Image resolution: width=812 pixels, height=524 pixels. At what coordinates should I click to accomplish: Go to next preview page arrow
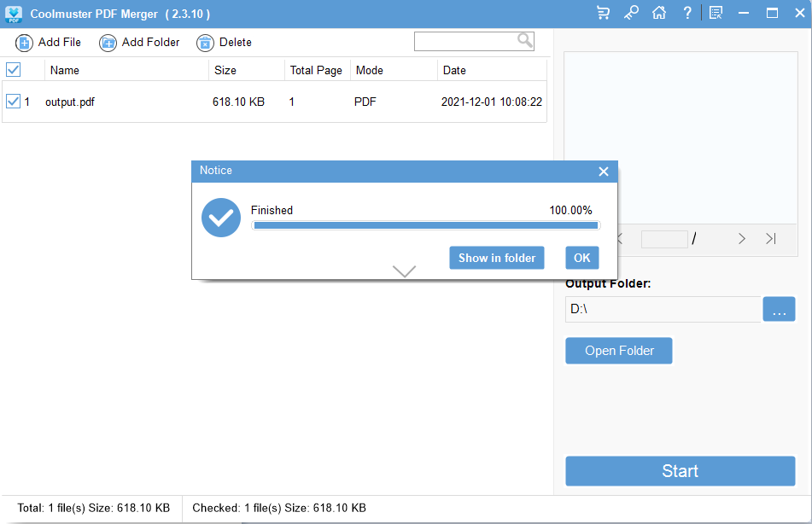742,239
